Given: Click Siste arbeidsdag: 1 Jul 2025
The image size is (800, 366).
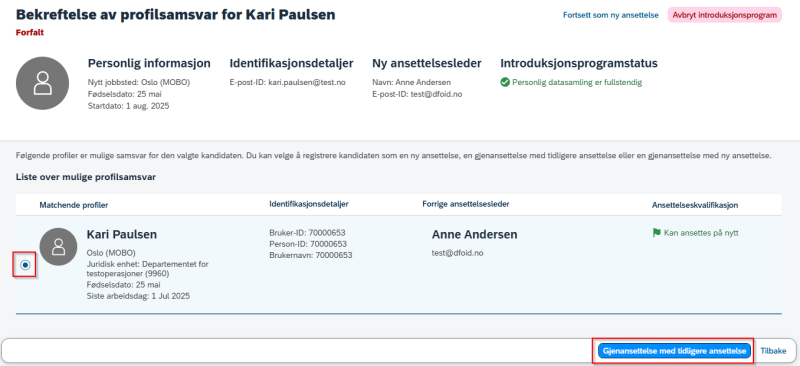Looking at the screenshot, I should [138, 296].
